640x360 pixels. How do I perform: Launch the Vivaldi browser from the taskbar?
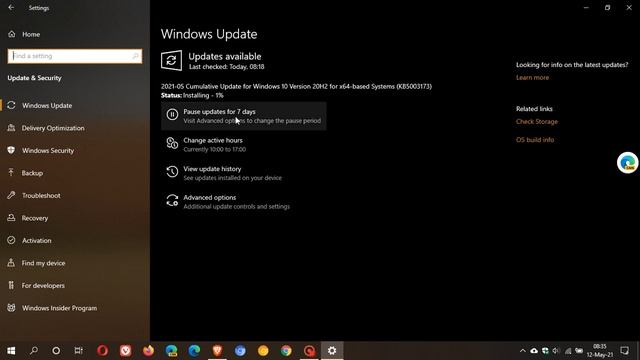tap(125, 350)
